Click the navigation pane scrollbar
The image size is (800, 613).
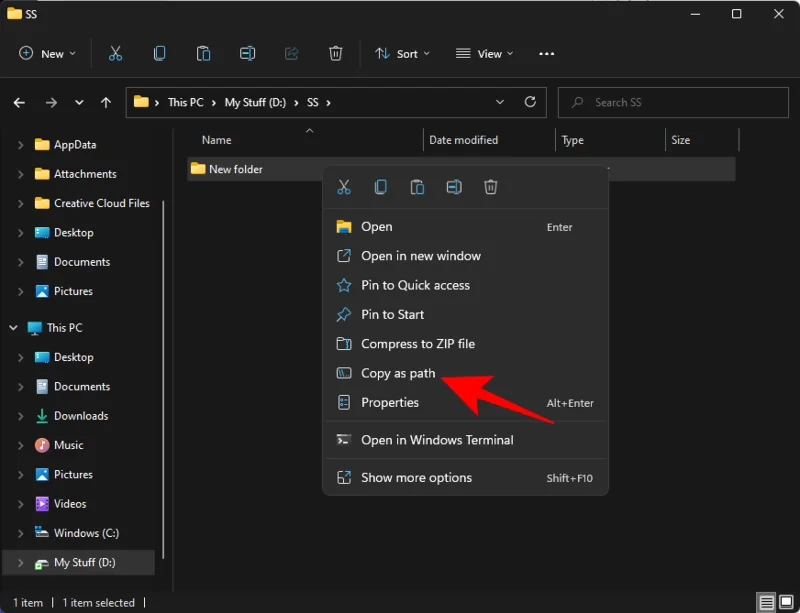[x=163, y=380]
